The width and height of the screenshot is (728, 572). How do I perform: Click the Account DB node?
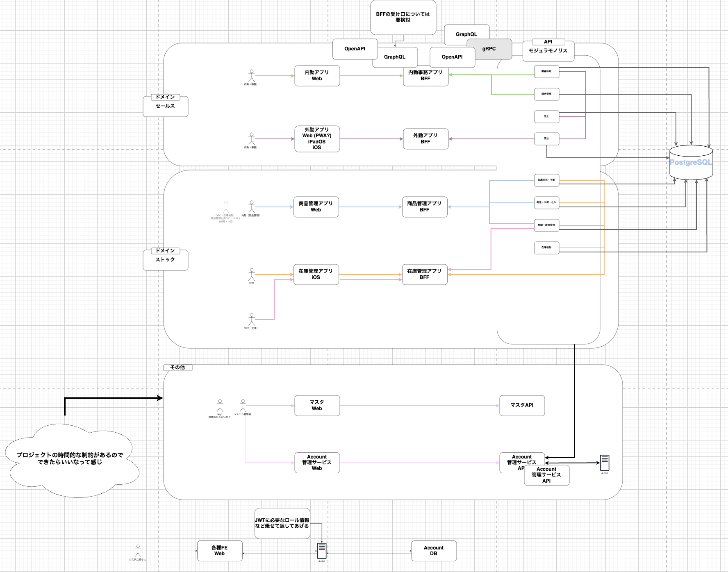tap(434, 551)
